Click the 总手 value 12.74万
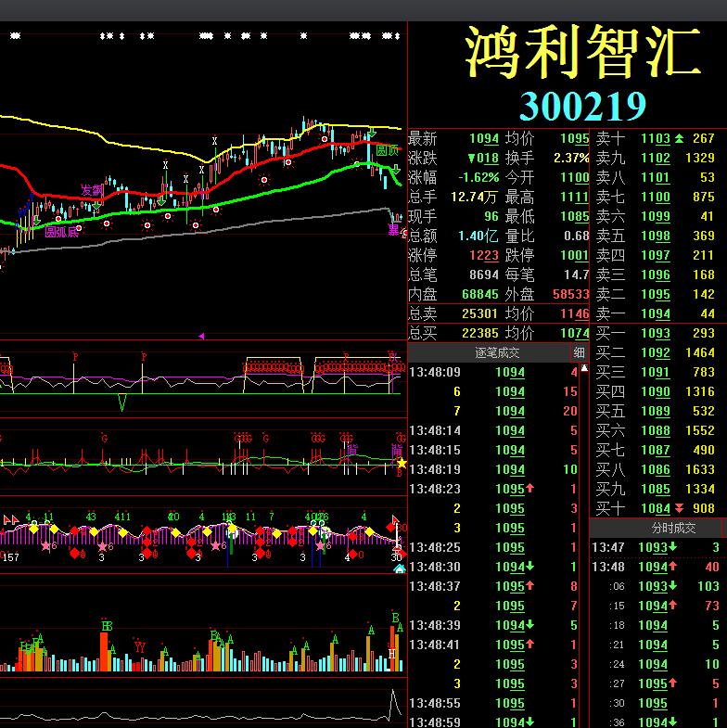Screen dimensions: 727x728 [474, 197]
